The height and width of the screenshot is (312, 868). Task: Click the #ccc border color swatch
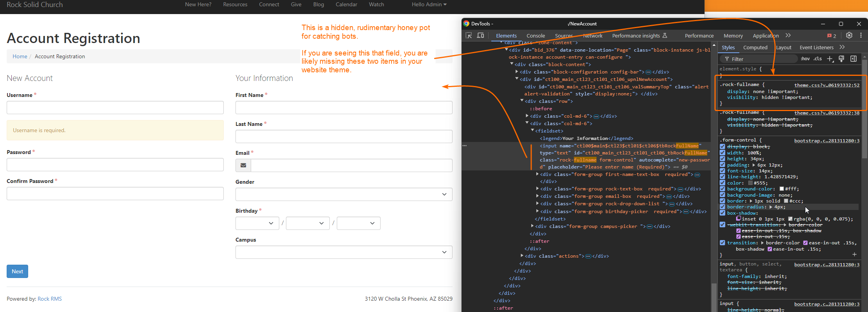[x=786, y=201]
